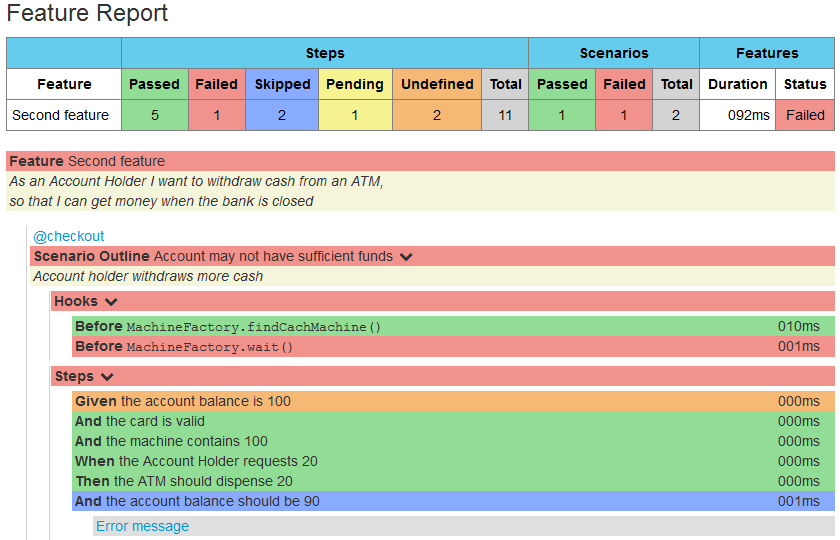
Task: Click the 'Scenario Outline' title text
Action: pyautogui.click(x=92, y=257)
